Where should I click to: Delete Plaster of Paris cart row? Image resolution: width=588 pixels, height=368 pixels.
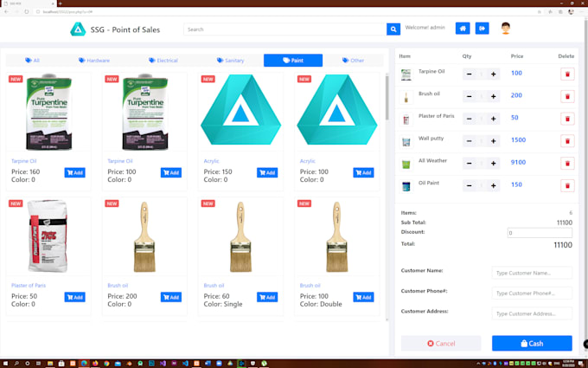567,119
